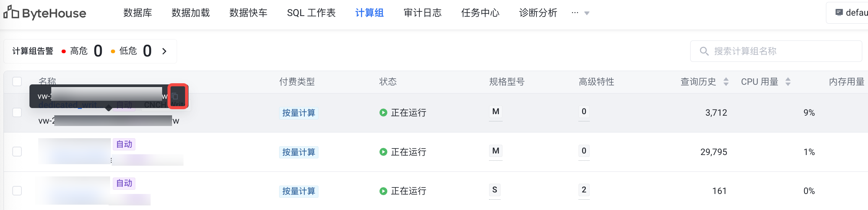Image resolution: width=868 pixels, height=210 pixels.
Task: Expand the 计算组告警 alert chevron
Action: [x=164, y=51]
